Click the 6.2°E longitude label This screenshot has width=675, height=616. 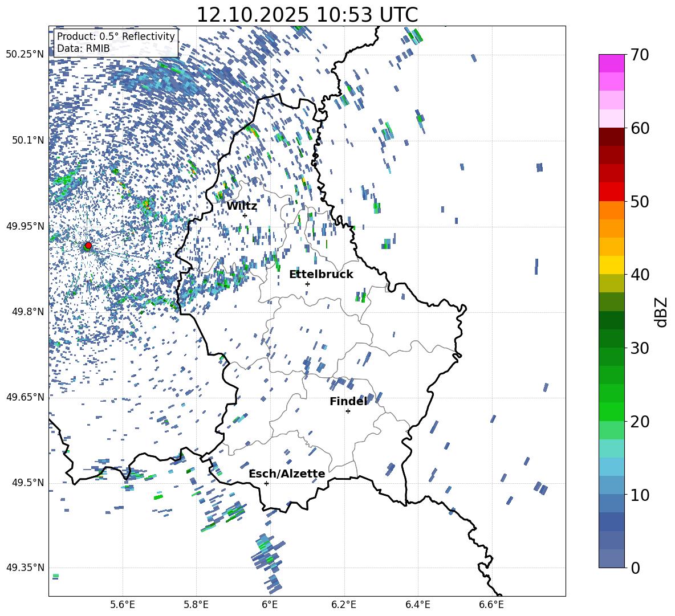pos(344,605)
